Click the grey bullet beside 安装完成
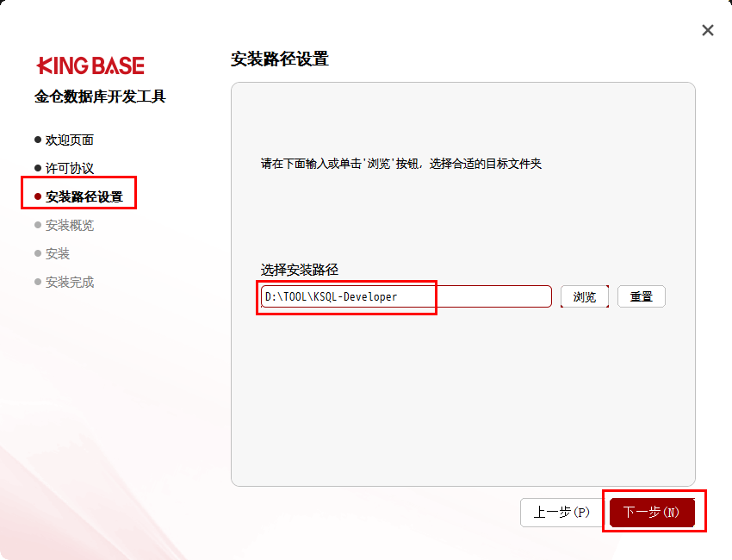 point(38,282)
